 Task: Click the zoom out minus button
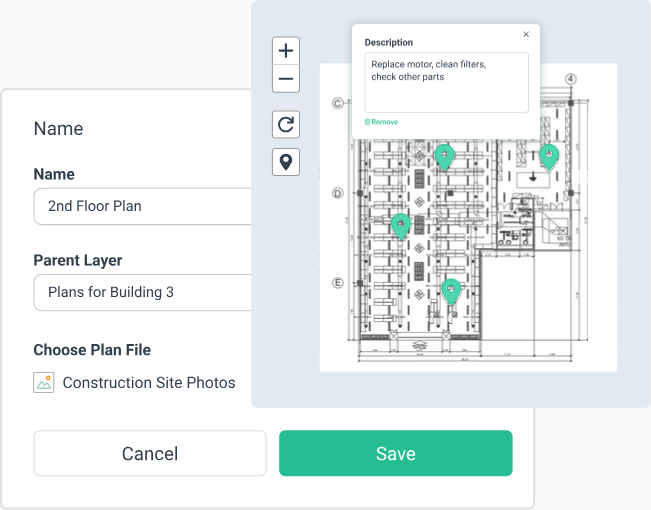[286, 79]
